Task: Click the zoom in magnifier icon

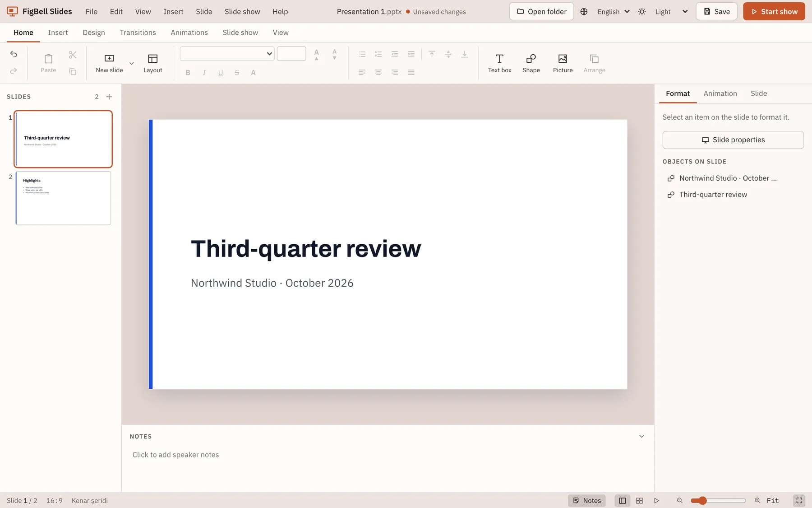Action: [x=757, y=500]
